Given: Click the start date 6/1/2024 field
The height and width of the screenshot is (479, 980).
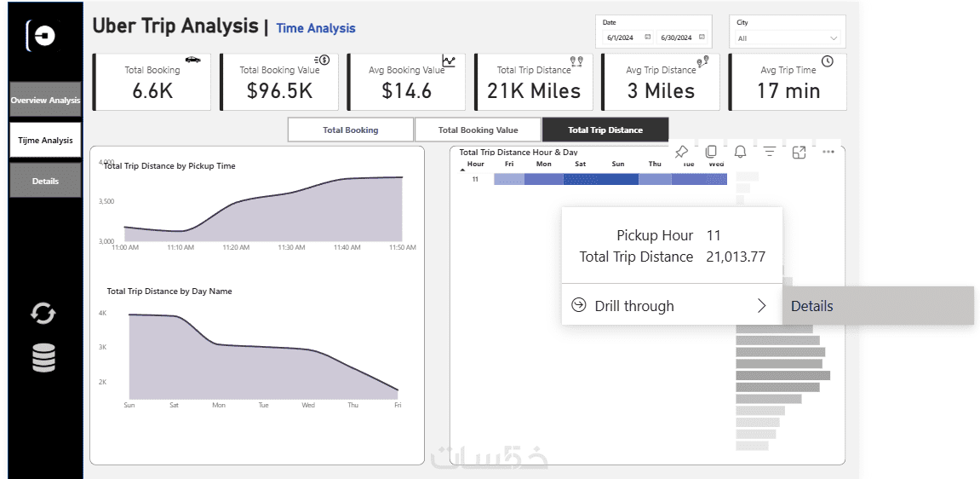Looking at the screenshot, I should tap(621, 38).
